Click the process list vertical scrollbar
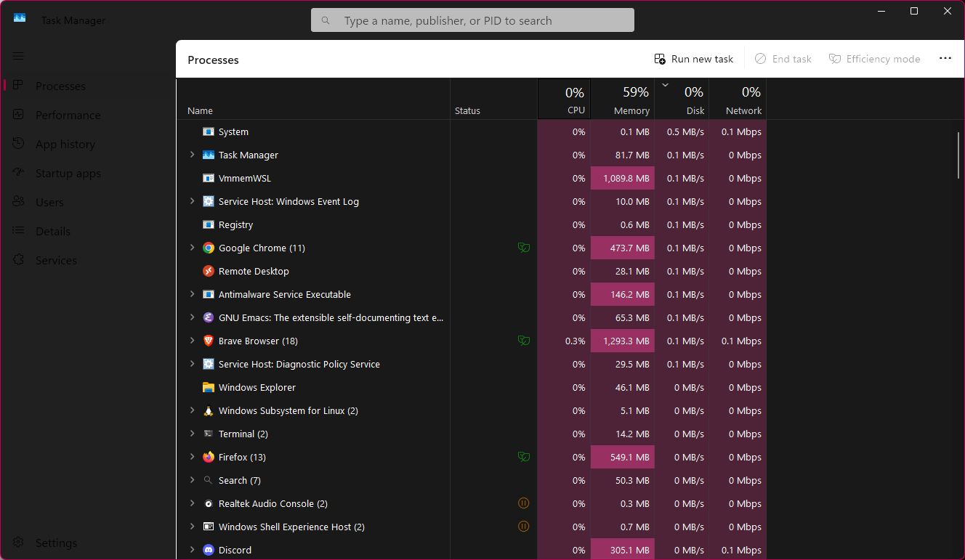This screenshot has height=560, width=965. 959,155
